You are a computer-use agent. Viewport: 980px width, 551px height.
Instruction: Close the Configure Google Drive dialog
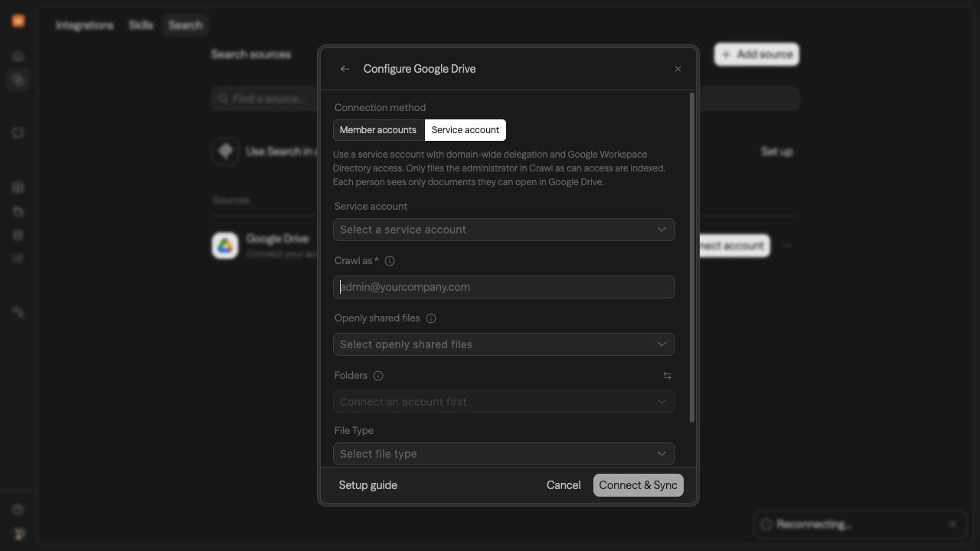(x=678, y=69)
